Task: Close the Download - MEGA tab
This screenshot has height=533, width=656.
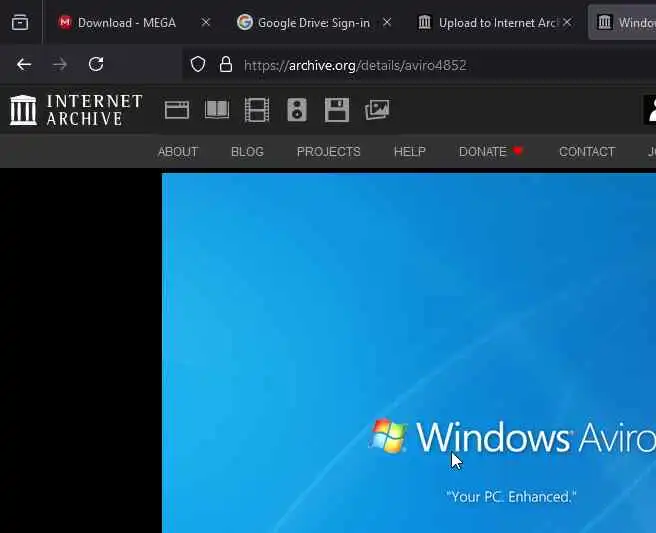Action: pos(205,22)
